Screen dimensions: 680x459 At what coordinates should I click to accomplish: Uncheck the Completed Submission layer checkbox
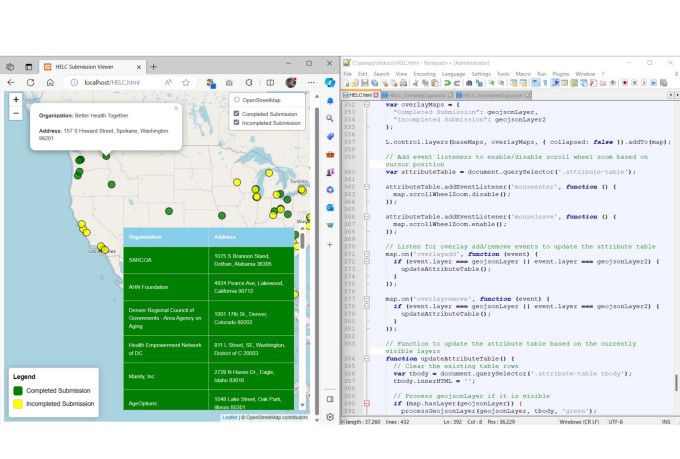point(236,113)
